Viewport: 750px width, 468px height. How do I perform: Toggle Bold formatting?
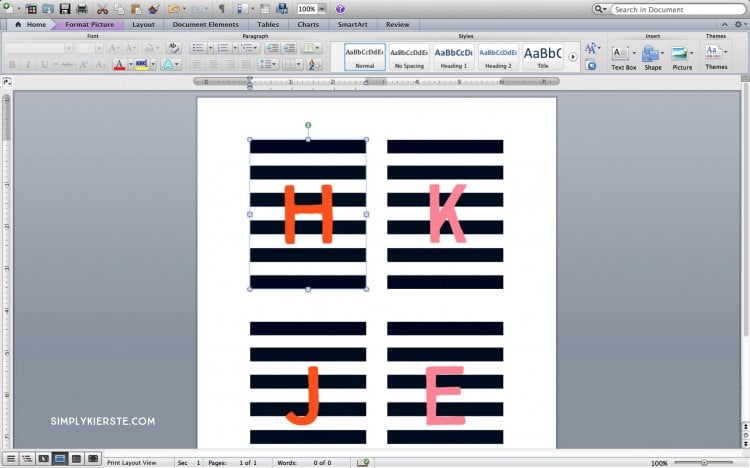12,65
